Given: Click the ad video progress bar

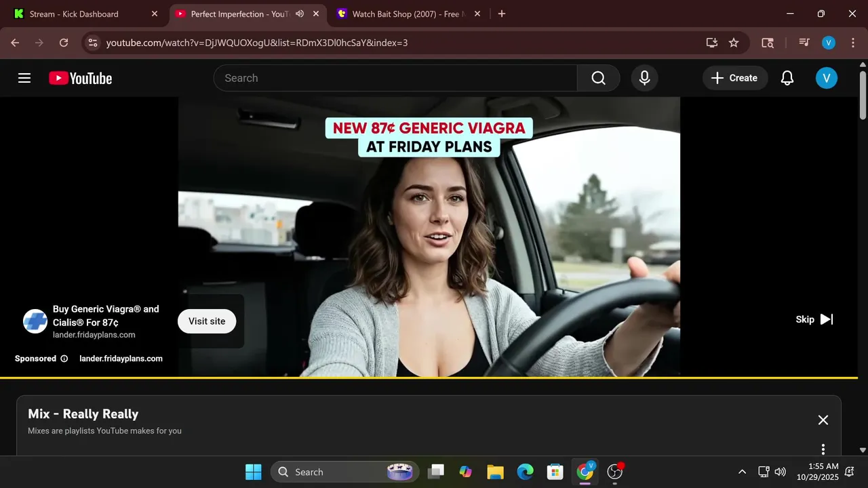Looking at the screenshot, I should click(x=429, y=377).
